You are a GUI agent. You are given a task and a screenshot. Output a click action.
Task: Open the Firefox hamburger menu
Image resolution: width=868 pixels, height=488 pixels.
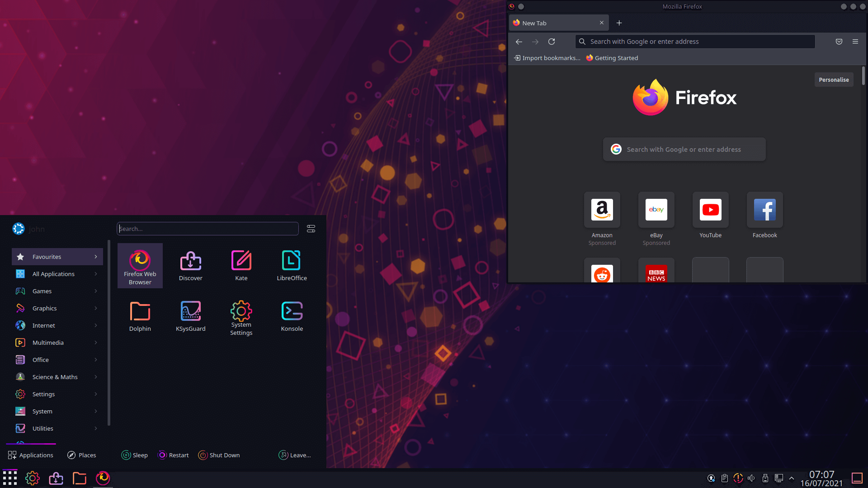coord(855,42)
